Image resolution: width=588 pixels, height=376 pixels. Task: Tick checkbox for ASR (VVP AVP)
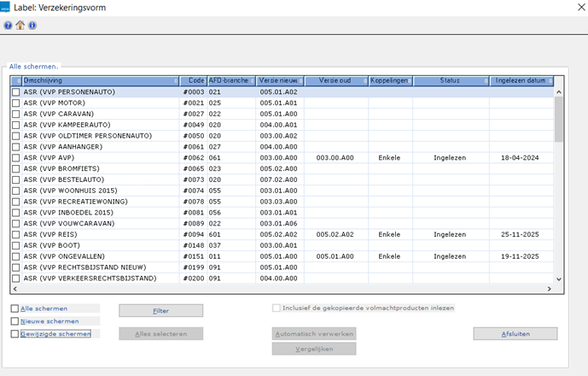(15, 158)
